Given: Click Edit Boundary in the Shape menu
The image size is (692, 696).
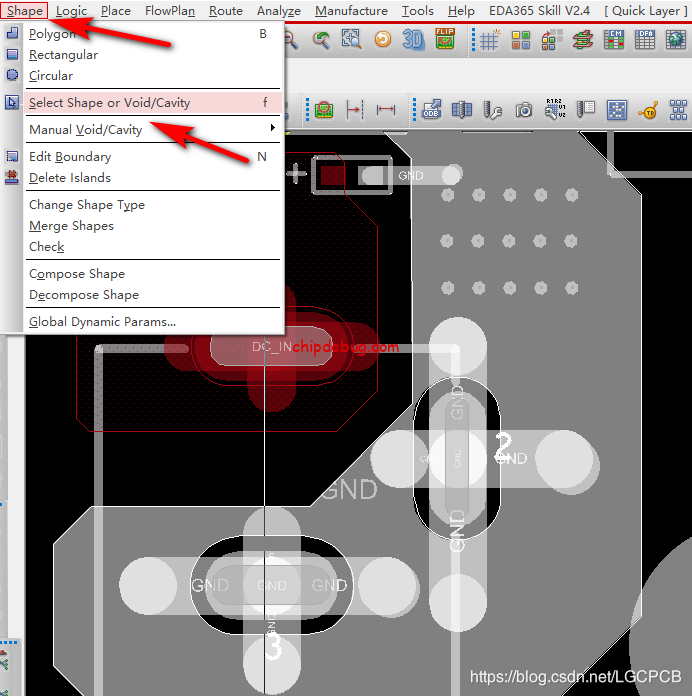Looking at the screenshot, I should tap(70, 157).
